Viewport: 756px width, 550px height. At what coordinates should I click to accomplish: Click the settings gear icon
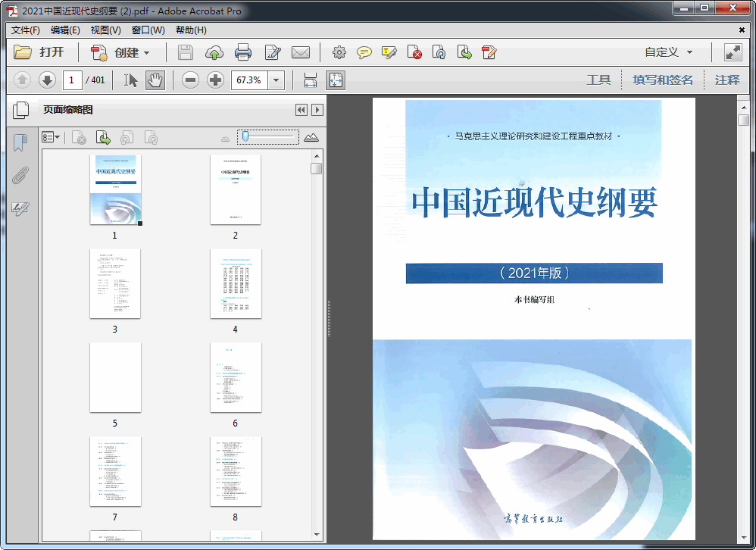(339, 52)
